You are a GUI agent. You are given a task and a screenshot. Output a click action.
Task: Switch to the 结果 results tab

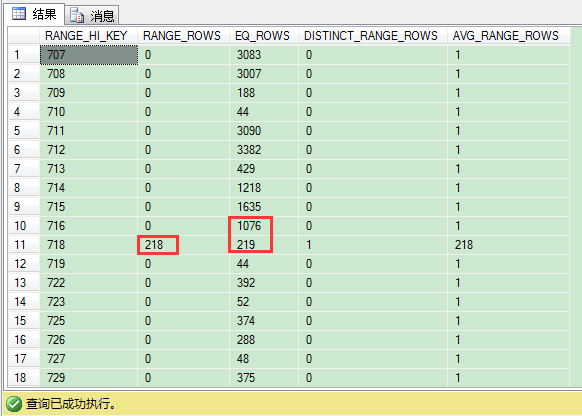[x=34, y=14]
